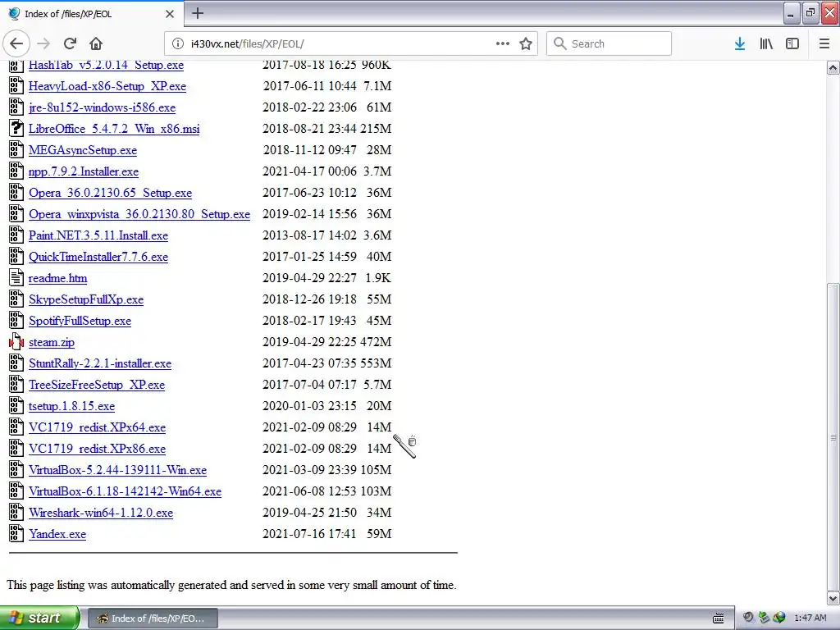This screenshot has width=840, height=630.
Task: Open the readme.htm link
Action: (58, 279)
